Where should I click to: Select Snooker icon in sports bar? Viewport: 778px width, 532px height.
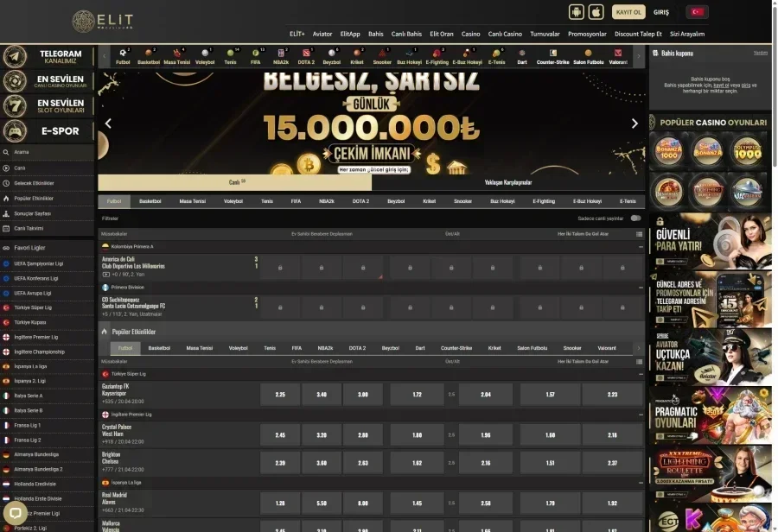[x=382, y=56]
